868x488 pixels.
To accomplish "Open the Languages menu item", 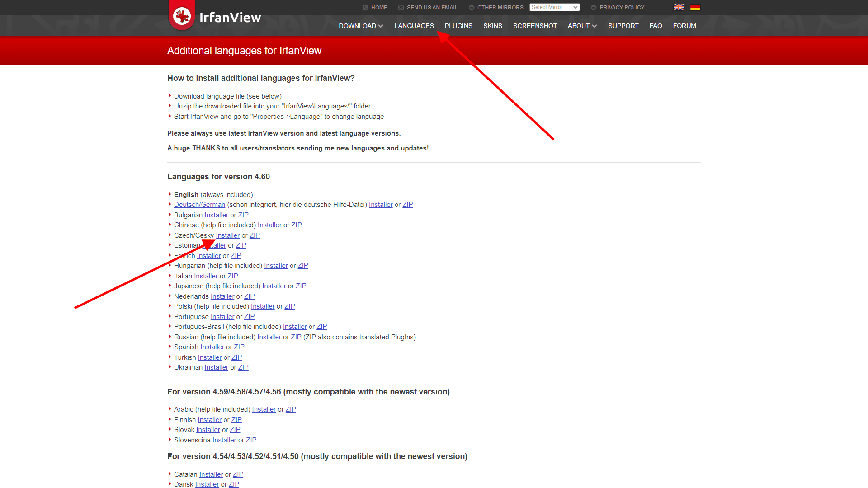I will pyautogui.click(x=414, y=26).
